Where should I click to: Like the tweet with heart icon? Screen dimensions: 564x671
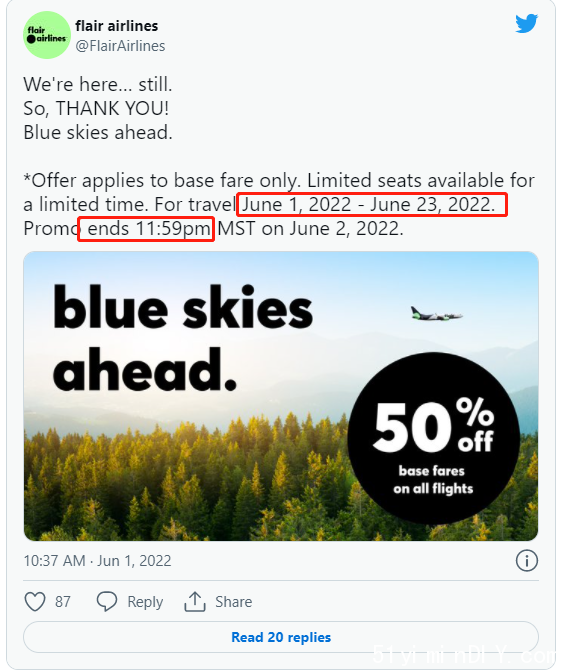pyautogui.click(x=35, y=602)
